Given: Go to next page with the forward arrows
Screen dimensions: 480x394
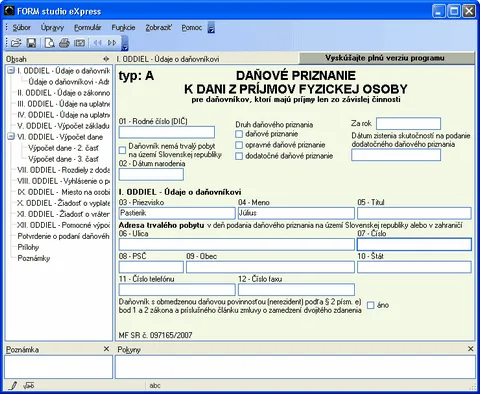Looking at the screenshot, I should [112, 43].
